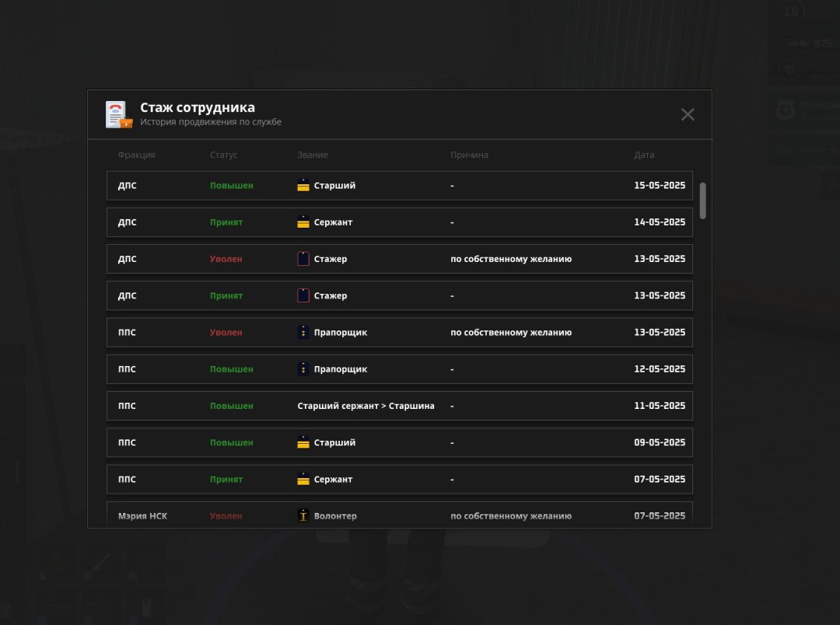Click Сержант text in the ППС row
Viewport: 840px width, 625px height.
pos(333,480)
